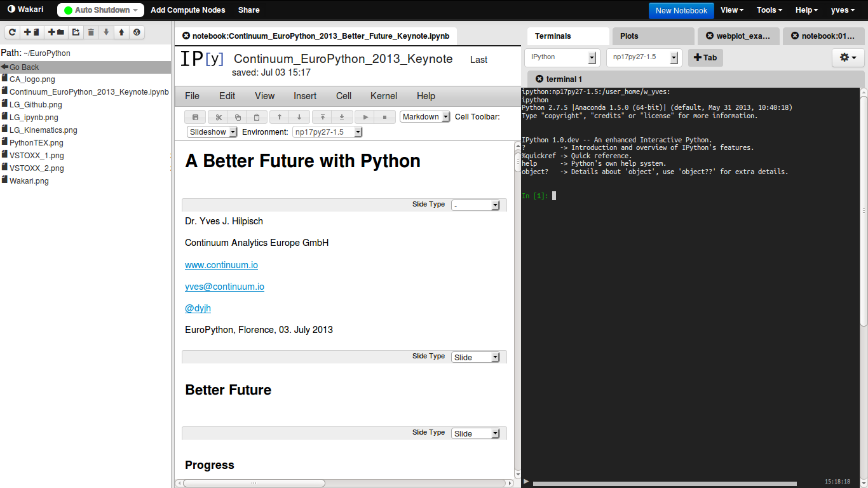Image resolution: width=868 pixels, height=488 pixels.
Task: Click the upload arrow icon in file browser
Action: click(x=121, y=32)
